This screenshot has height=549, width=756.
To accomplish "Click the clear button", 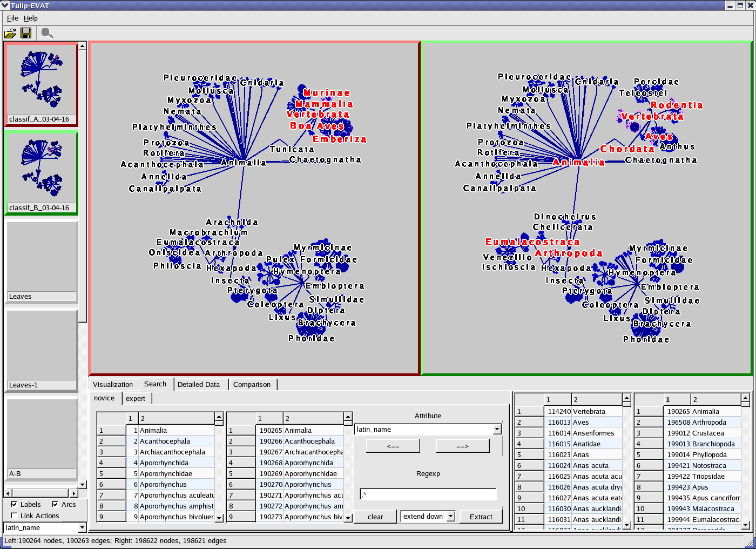I will [x=375, y=517].
